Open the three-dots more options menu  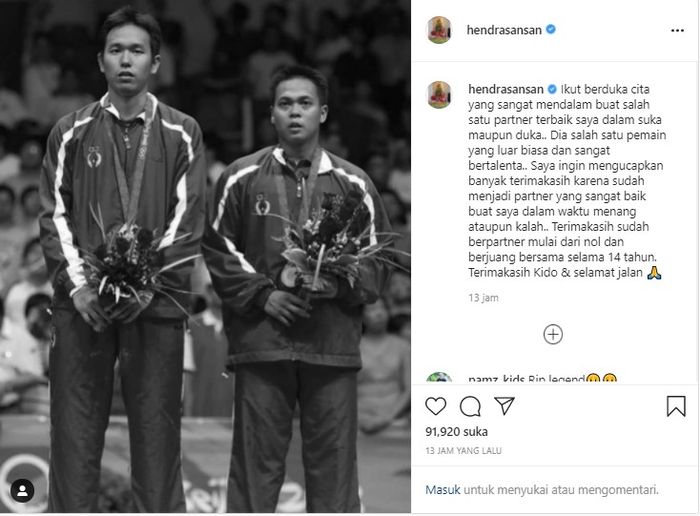(x=677, y=30)
